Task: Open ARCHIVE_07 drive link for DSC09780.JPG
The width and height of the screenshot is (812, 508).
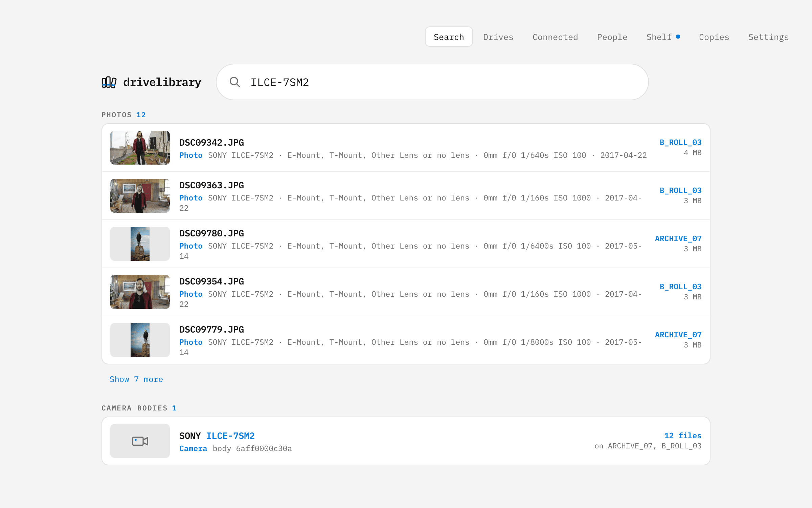Action: point(678,239)
